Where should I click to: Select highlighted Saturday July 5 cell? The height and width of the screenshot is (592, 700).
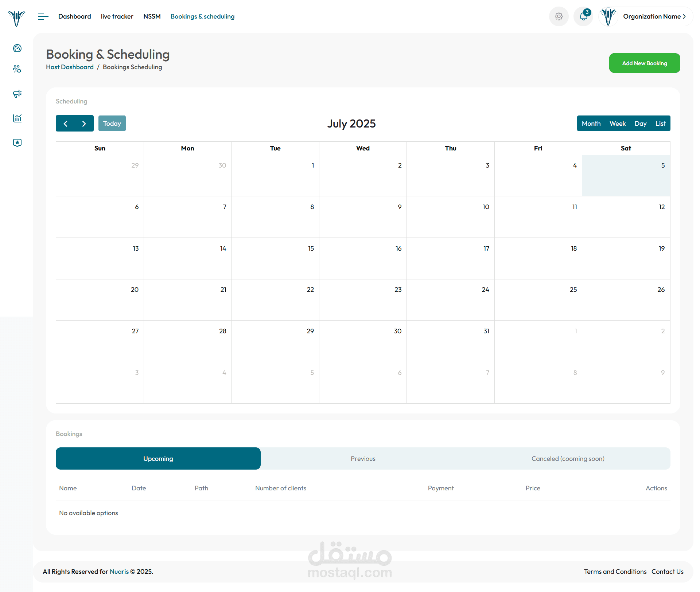626,176
